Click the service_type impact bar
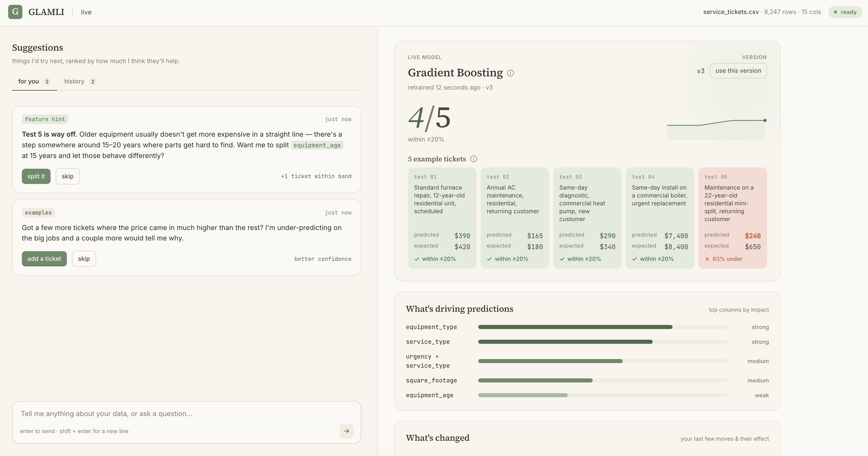 [603, 342]
